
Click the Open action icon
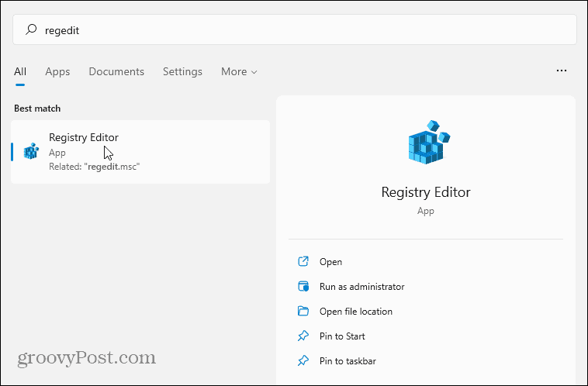[303, 261]
